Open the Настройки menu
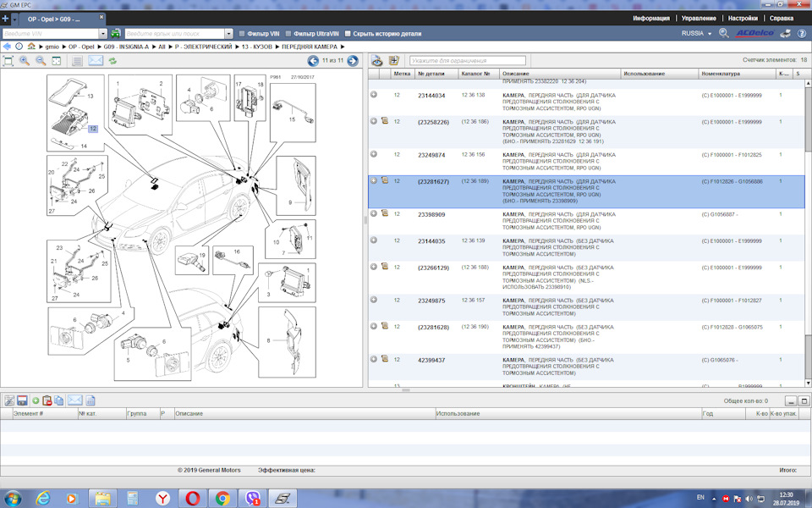Image resolution: width=812 pixels, height=508 pixels. point(743,18)
